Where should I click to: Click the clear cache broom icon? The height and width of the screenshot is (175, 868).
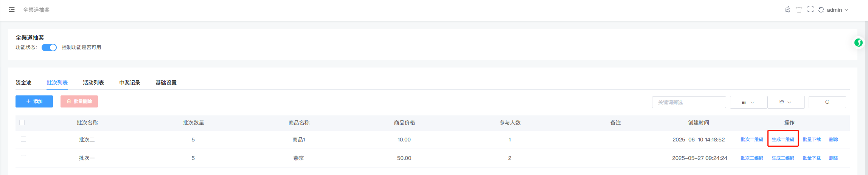(787, 10)
